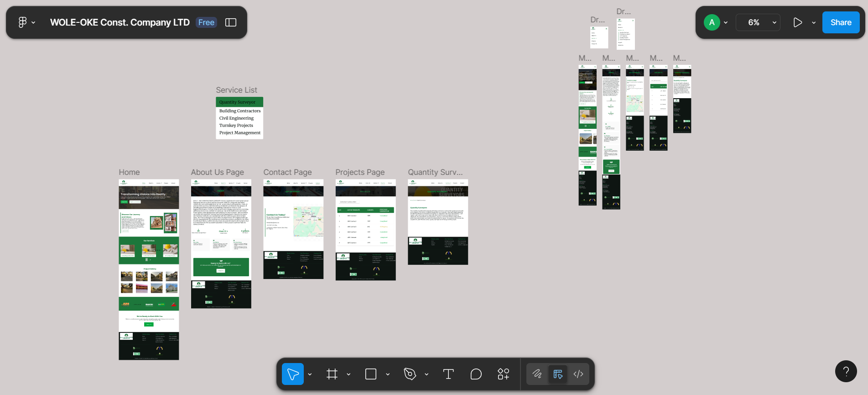Expand the shape tools dropdown arrow

[388, 374]
